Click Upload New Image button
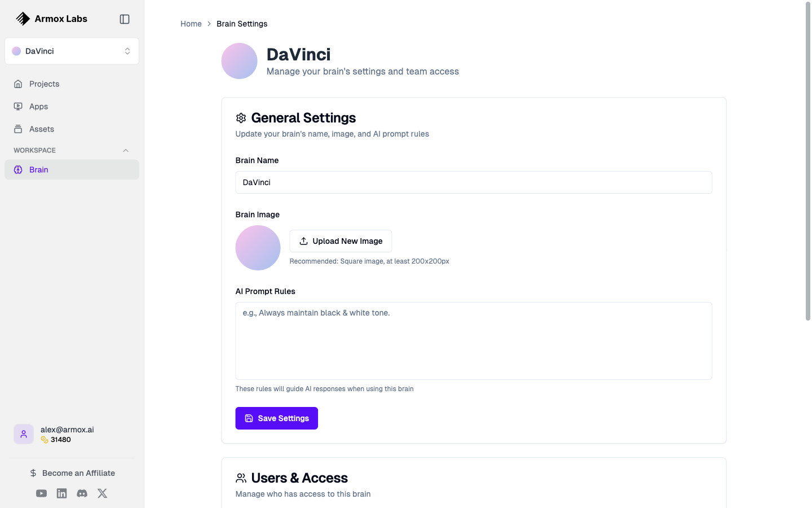 pos(341,241)
